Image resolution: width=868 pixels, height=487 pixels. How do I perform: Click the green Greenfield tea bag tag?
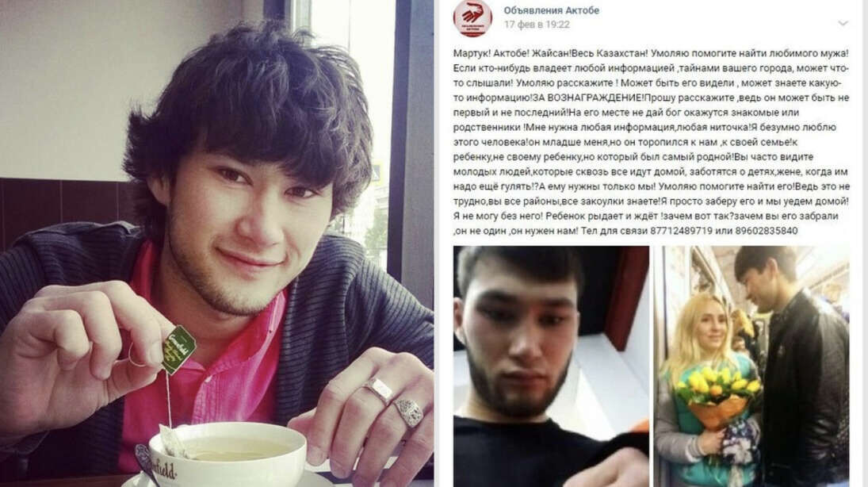[x=178, y=350]
